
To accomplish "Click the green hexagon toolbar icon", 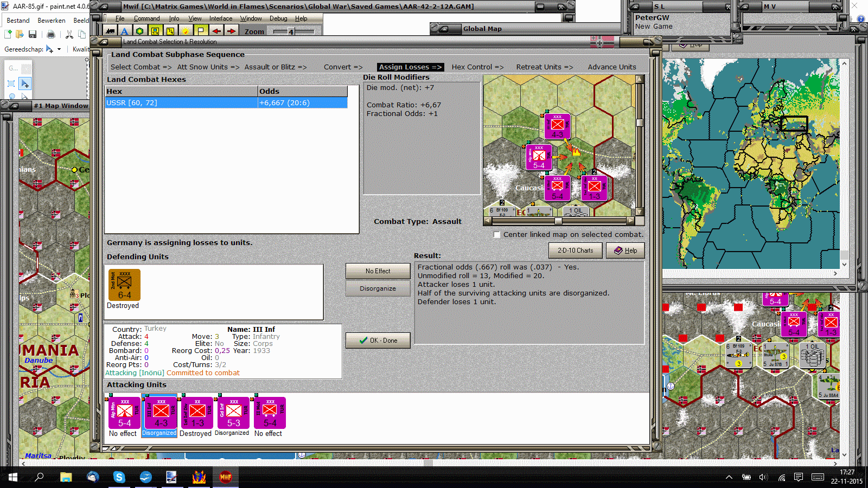I will click(x=140, y=31).
